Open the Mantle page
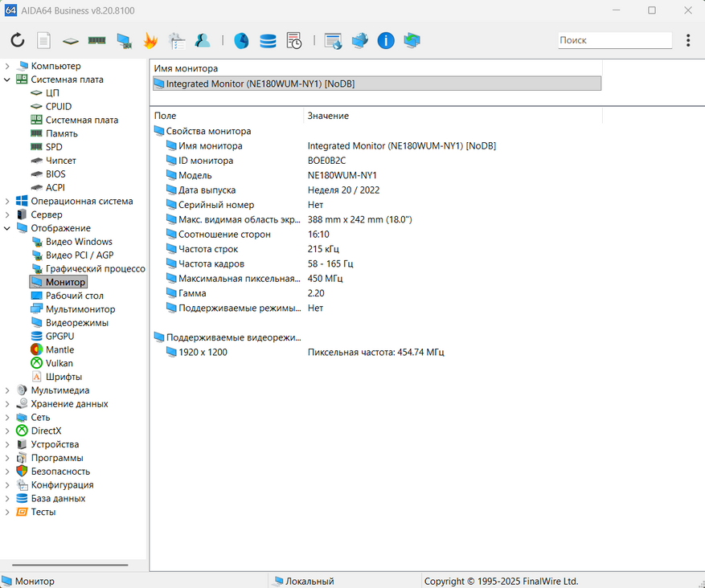The image size is (705, 588). click(59, 349)
